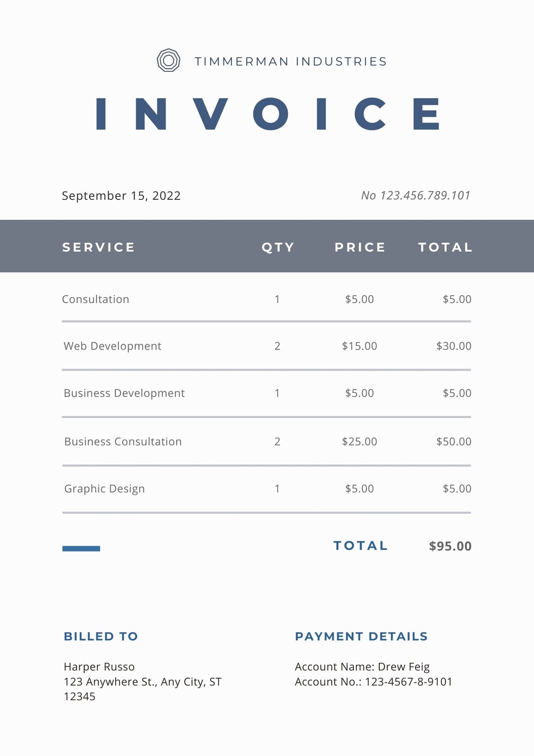Click the PRICE column header
Screen dimensions: 534x756
click(x=360, y=247)
